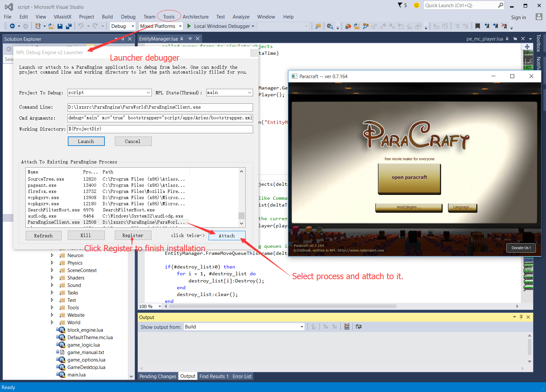Click the VAssistX open-file-in-solution icon
Image resolution: width=546 pixels, height=392 pixels.
[x=357, y=26]
